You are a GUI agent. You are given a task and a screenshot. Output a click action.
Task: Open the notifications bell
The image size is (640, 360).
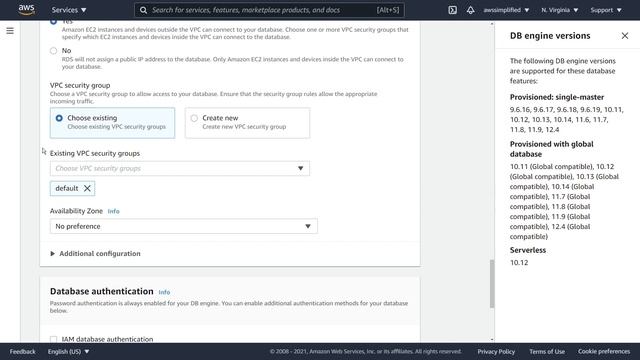click(x=470, y=10)
